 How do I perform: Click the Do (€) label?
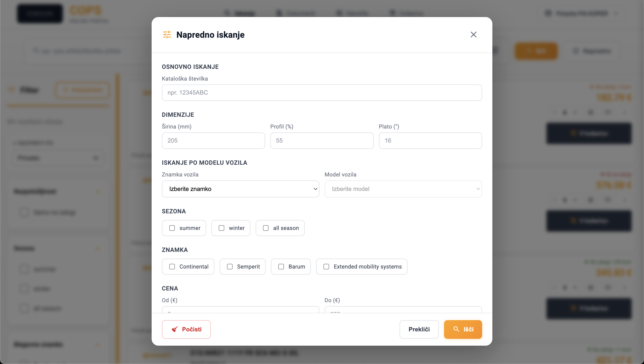[x=332, y=300]
